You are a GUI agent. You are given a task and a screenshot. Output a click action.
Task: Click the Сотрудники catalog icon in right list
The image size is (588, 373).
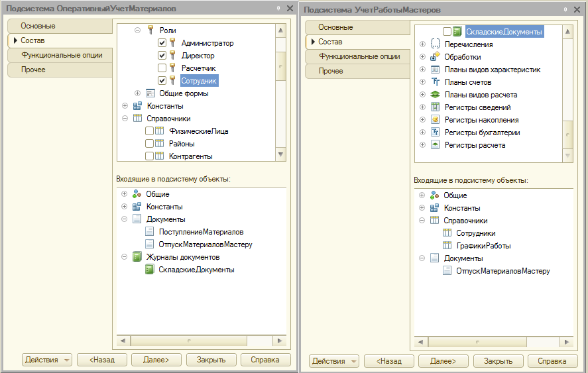(x=447, y=233)
